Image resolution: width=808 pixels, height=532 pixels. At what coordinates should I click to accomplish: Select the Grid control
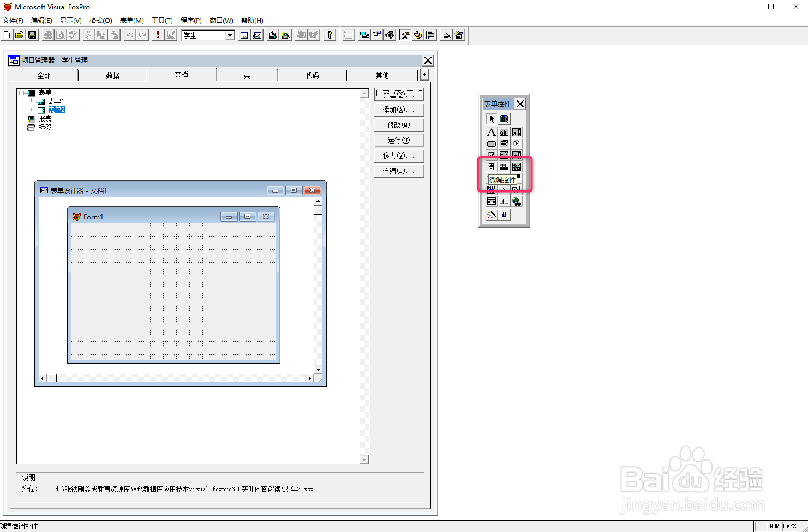click(x=504, y=166)
